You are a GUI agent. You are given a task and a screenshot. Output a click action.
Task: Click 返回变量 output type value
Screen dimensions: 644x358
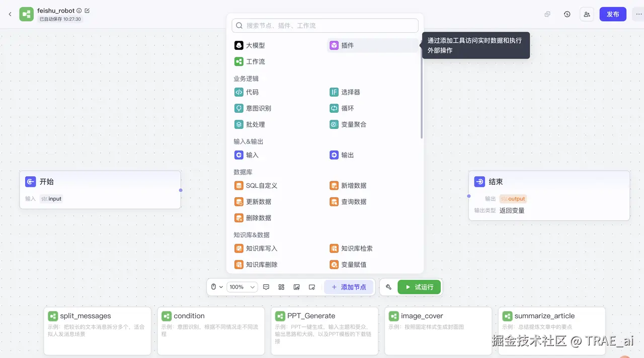click(x=512, y=210)
